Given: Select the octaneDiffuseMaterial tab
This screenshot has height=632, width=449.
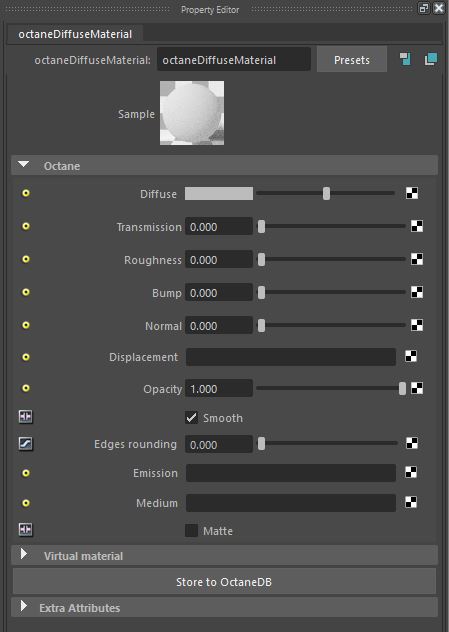Looking at the screenshot, I should pyautogui.click(x=75, y=34).
